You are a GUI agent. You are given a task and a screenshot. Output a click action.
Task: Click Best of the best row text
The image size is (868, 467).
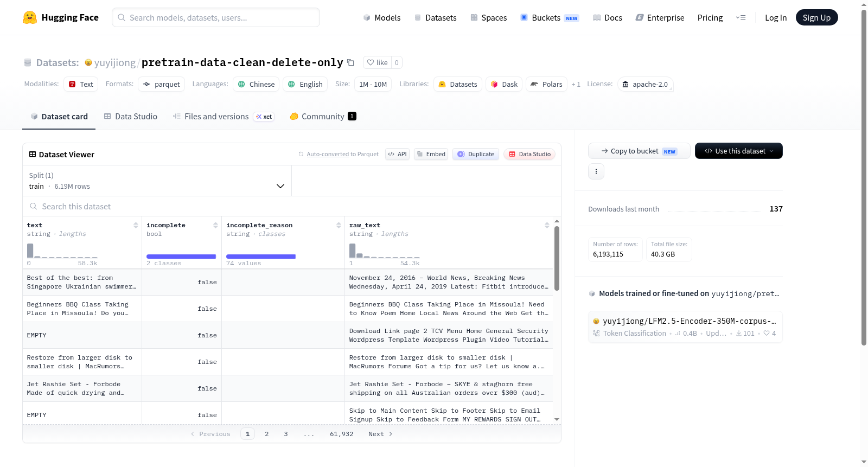(x=81, y=282)
